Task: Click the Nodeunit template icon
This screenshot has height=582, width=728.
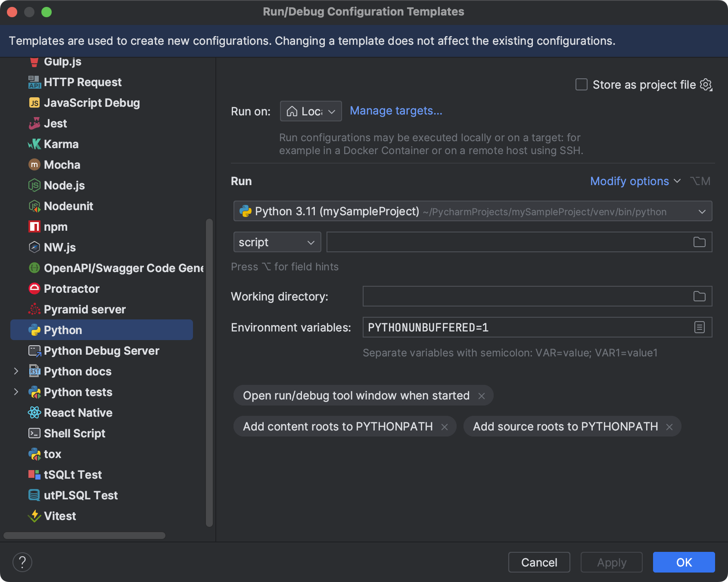Action: [34, 206]
